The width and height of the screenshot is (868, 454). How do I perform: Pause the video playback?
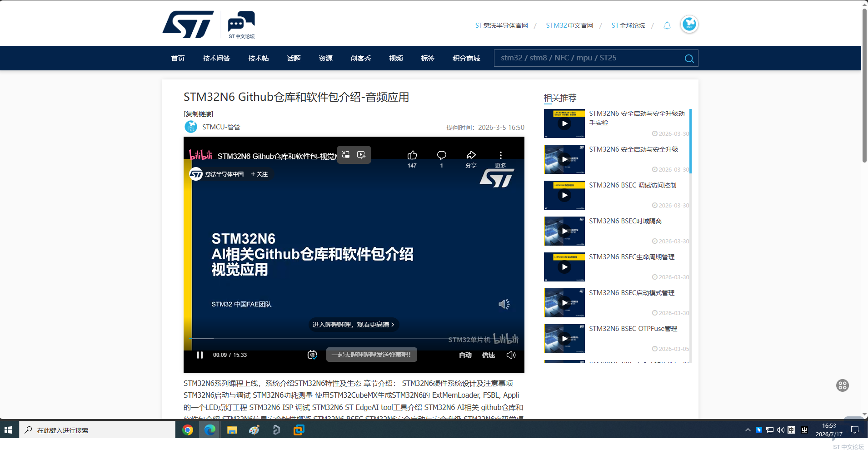[x=200, y=355]
